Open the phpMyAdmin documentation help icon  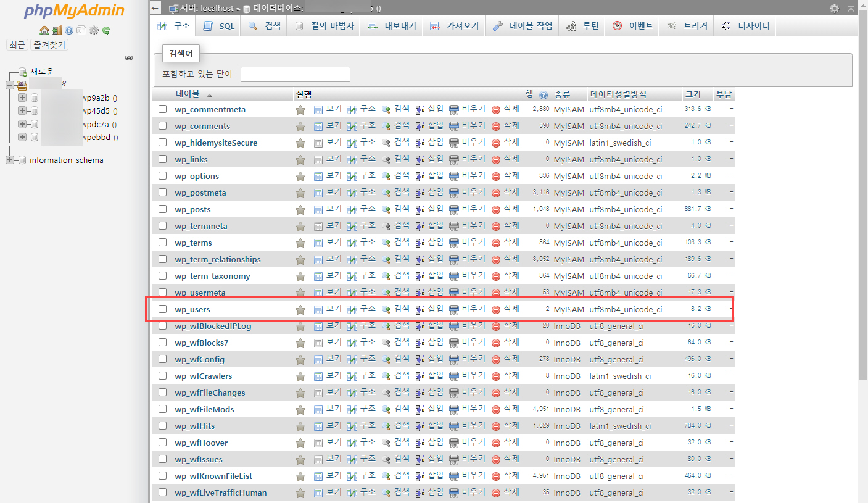(x=69, y=30)
